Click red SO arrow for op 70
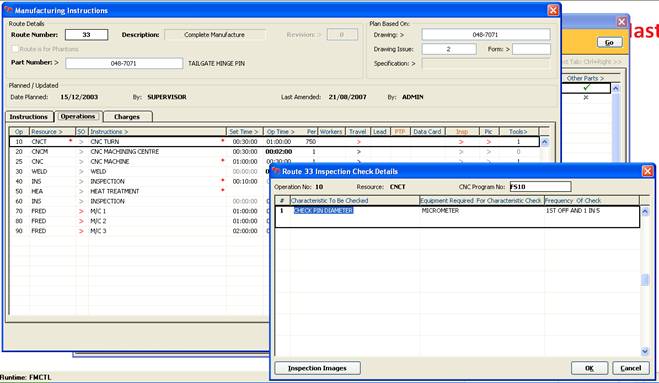The height and width of the screenshot is (383, 659). 81,211
